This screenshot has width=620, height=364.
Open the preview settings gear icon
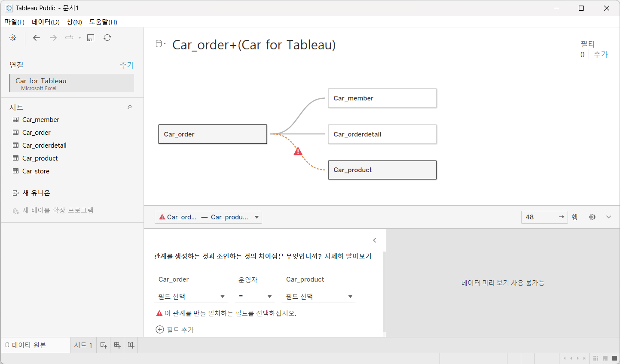pyautogui.click(x=592, y=217)
